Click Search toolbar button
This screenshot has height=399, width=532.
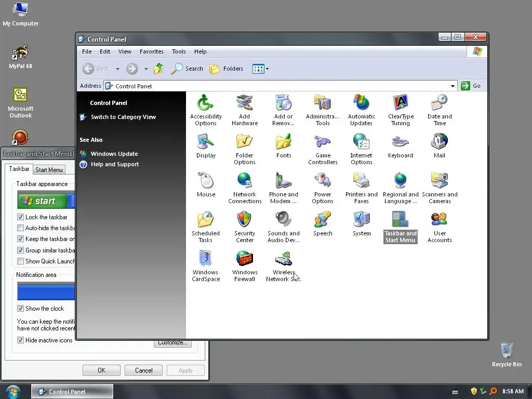(187, 69)
